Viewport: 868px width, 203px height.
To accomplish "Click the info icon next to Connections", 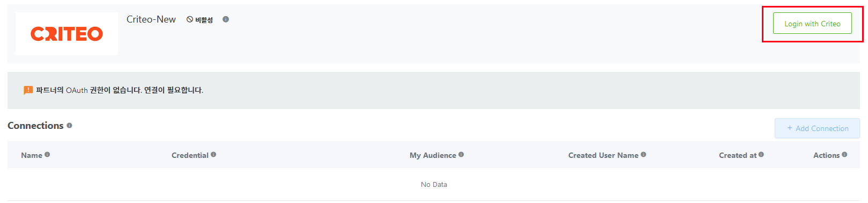I will [69, 126].
